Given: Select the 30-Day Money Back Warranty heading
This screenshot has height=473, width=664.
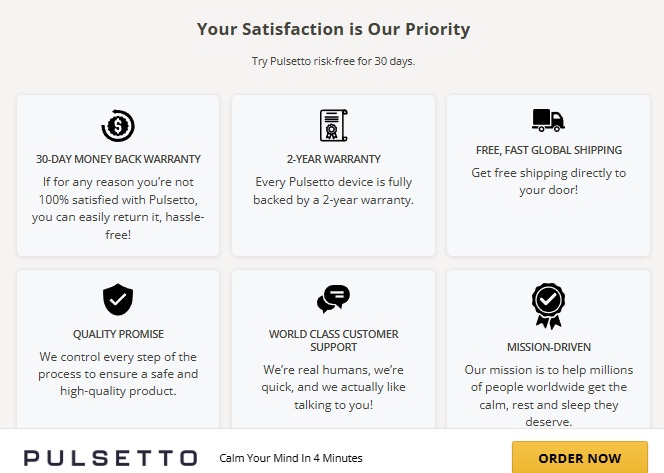Looking at the screenshot, I should pyautogui.click(x=118, y=159).
